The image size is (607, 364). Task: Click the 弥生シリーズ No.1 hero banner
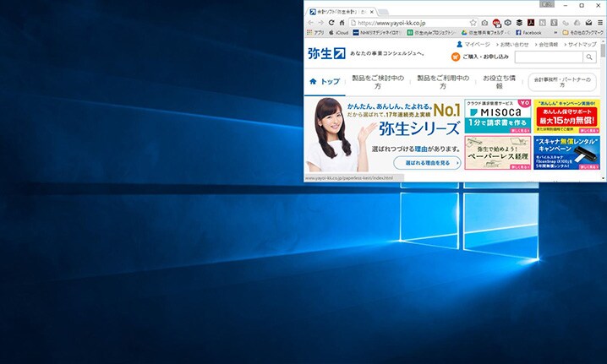[x=383, y=134]
